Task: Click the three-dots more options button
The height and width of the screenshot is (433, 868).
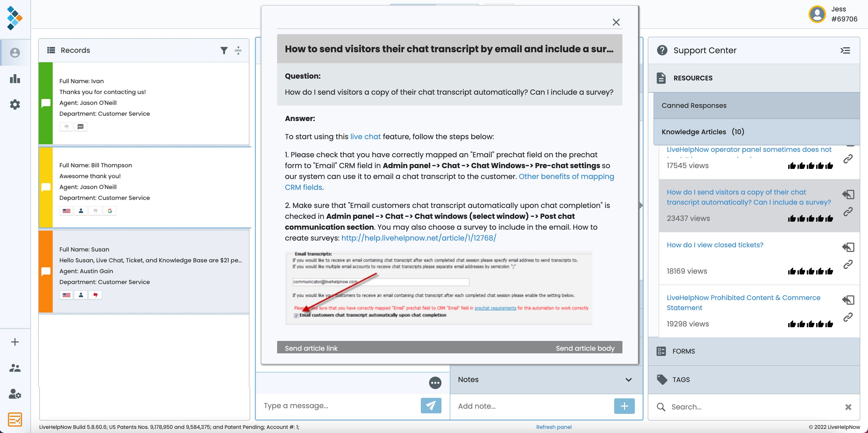Action: [x=435, y=383]
